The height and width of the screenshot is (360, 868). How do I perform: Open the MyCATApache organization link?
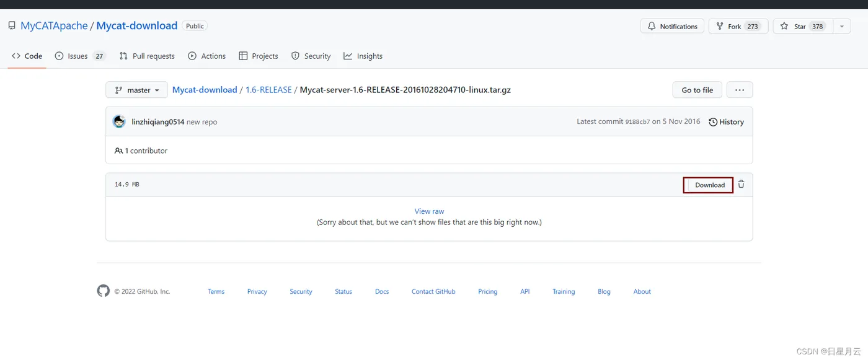[54, 25]
